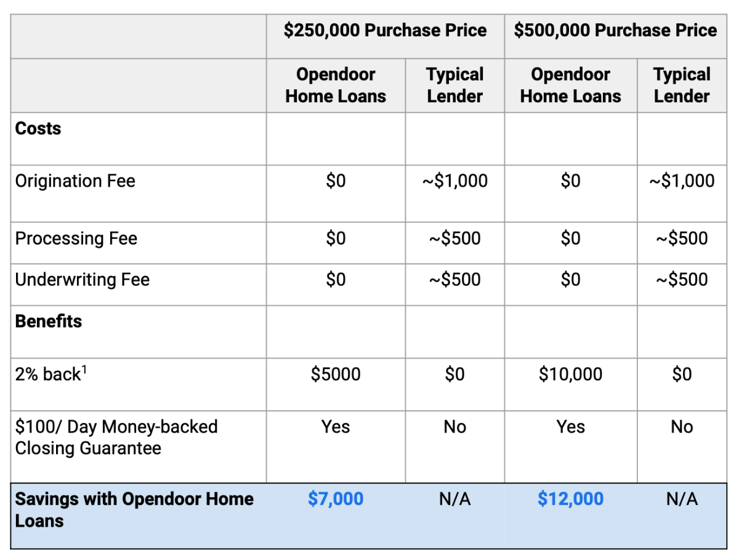Click the blue $7,000 savings value

coord(336,499)
